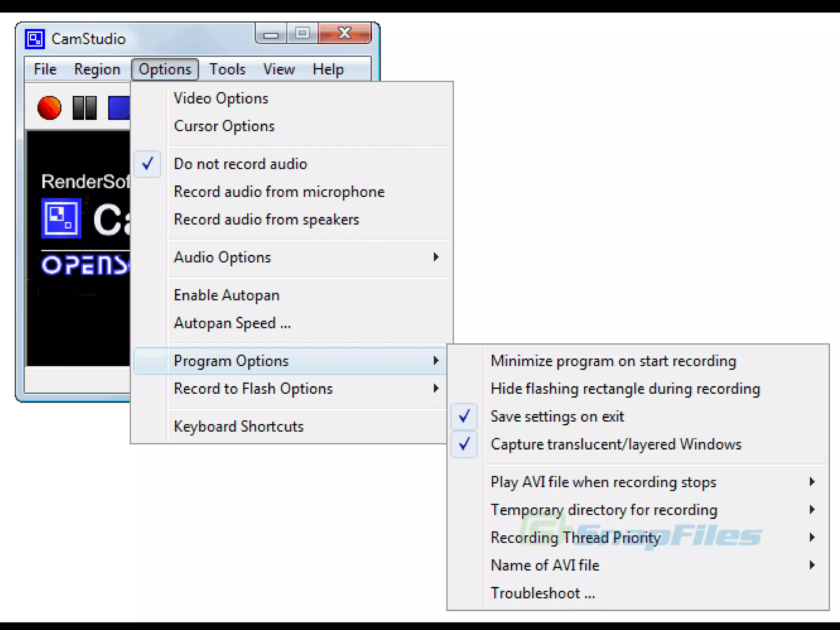
Task: Minimize the CamStudio window
Action: click(x=271, y=34)
